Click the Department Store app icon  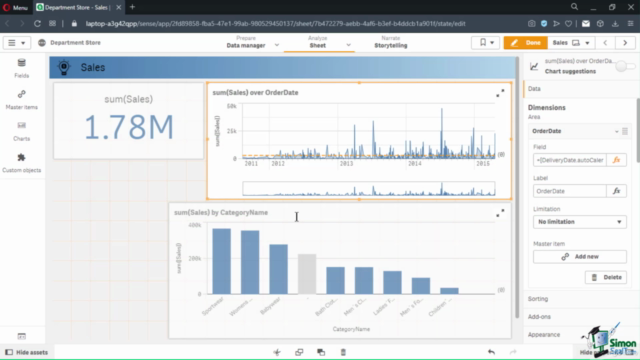pos(42,42)
